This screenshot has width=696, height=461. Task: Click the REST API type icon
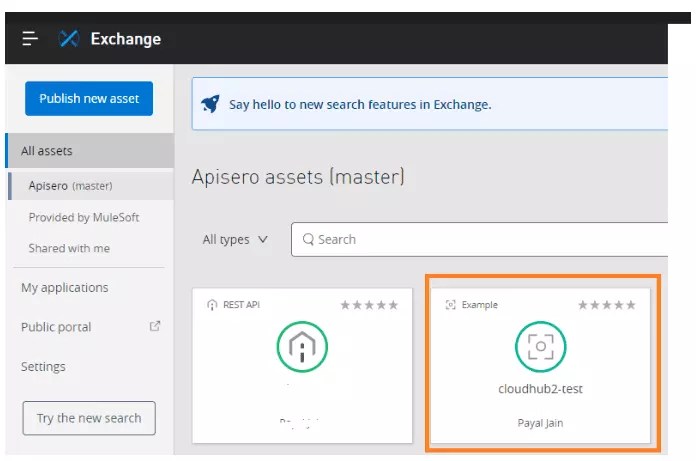pos(212,305)
